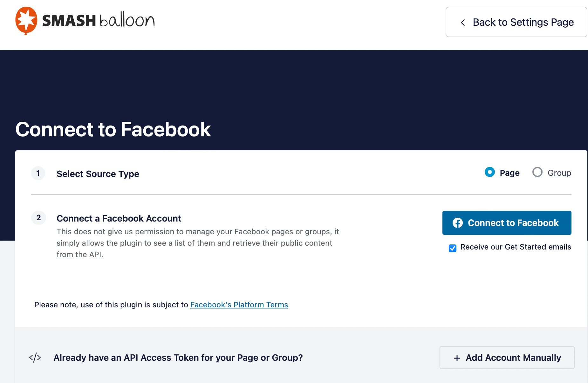Click the step 1 number badge
Screen dimensions: 588x383
[x=38, y=174]
